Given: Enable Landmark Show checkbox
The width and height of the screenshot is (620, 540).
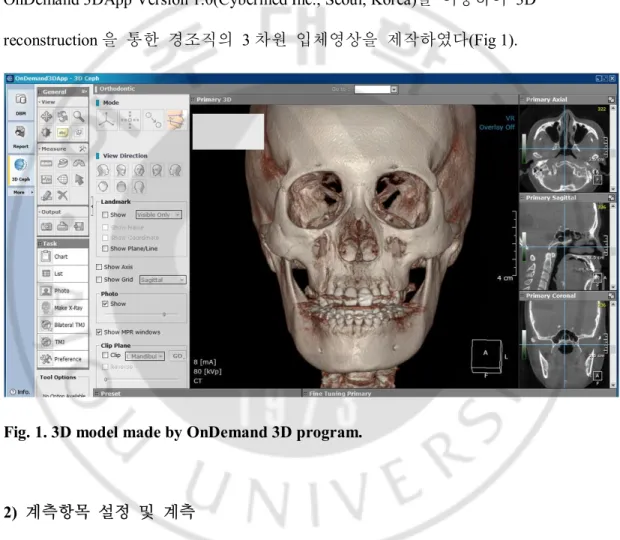Looking at the screenshot, I should point(105,215).
